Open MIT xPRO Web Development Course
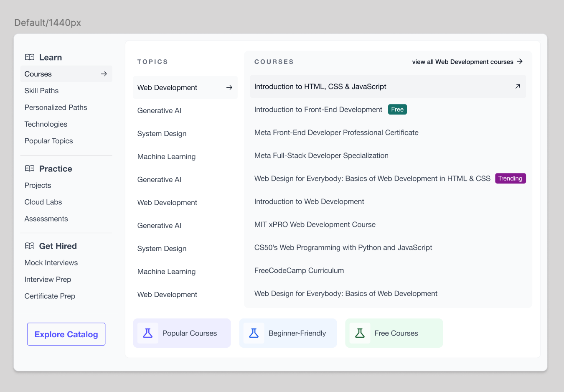564x392 pixels. [315, 224]
